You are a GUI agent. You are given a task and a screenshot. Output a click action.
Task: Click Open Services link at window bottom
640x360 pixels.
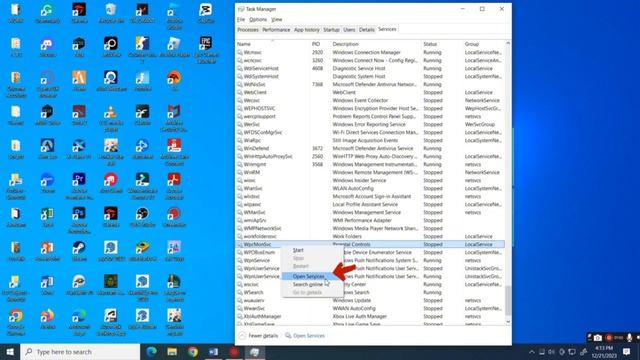click(x=305, y=336)
